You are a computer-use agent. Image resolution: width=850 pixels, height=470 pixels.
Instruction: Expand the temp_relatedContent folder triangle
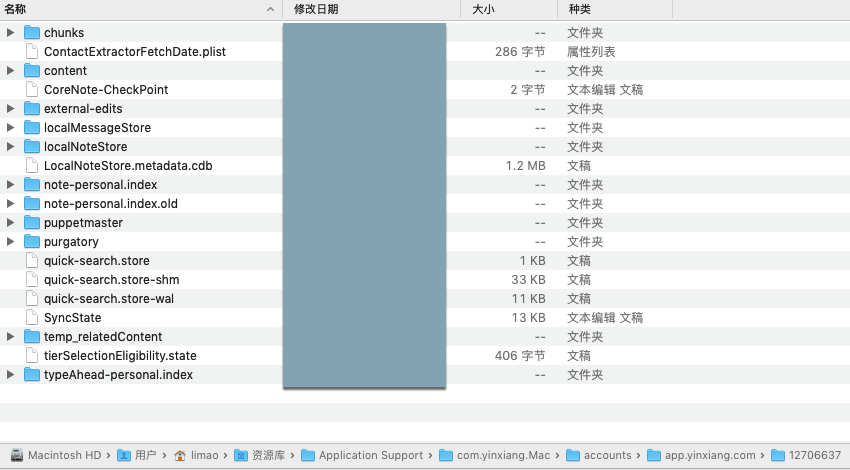click(x=10, y=337)
